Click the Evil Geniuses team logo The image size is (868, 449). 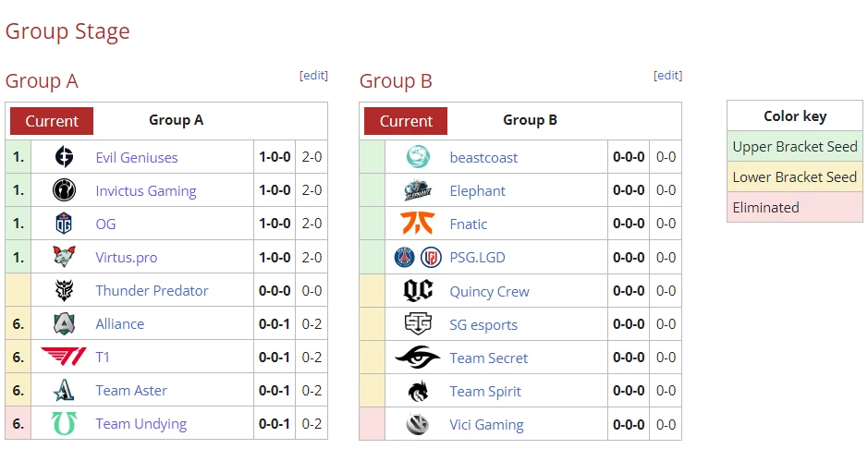point(64,157)
